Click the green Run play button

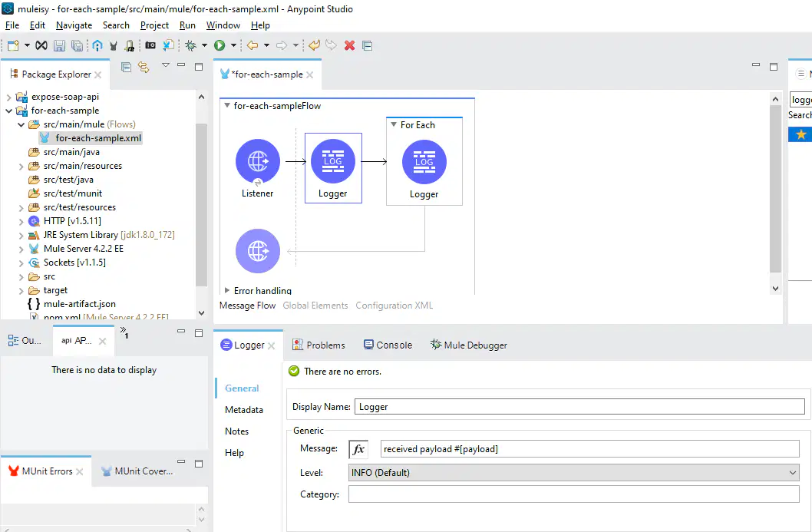coord(220,45)
